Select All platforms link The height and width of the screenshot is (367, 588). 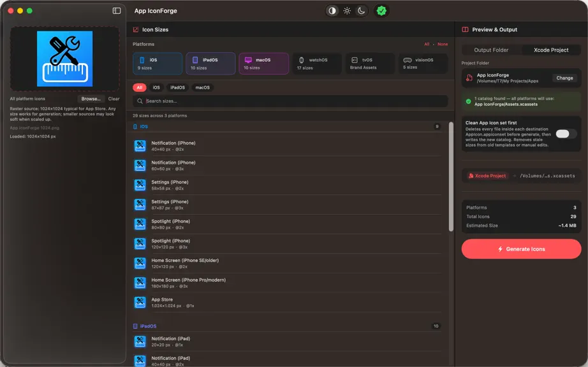427,44
